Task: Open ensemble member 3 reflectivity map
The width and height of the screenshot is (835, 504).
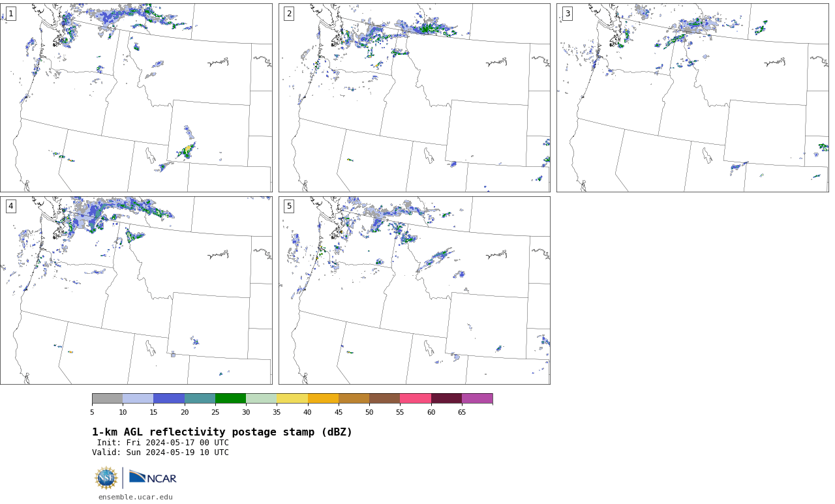Action: point(693,98)
